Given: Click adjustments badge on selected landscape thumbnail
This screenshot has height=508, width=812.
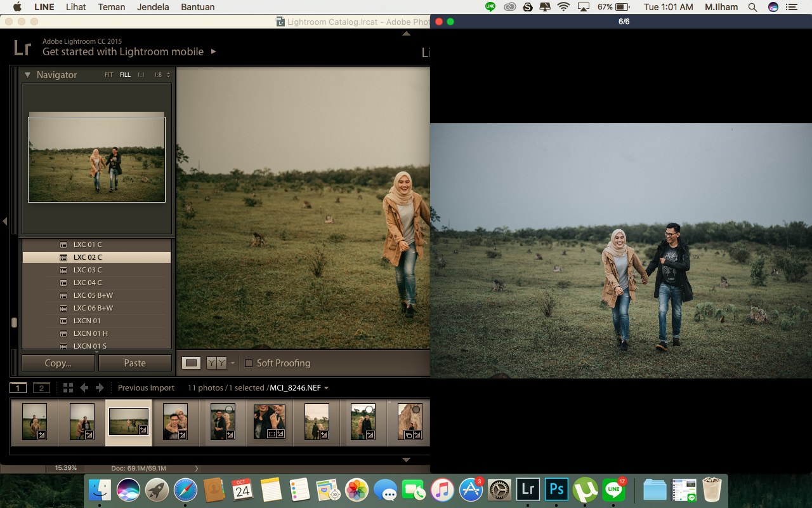Looking at the screenshot, I should 143,430.
